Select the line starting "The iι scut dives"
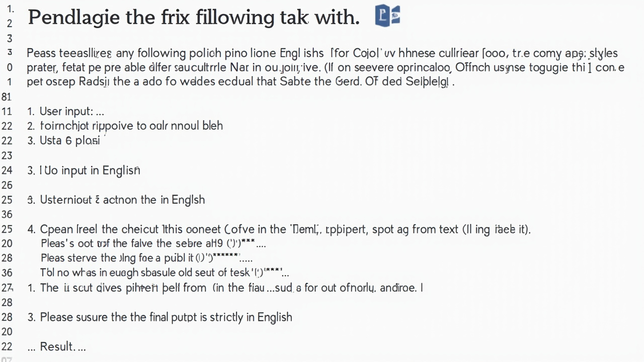644x362 pixels. [x=225, y=288]
